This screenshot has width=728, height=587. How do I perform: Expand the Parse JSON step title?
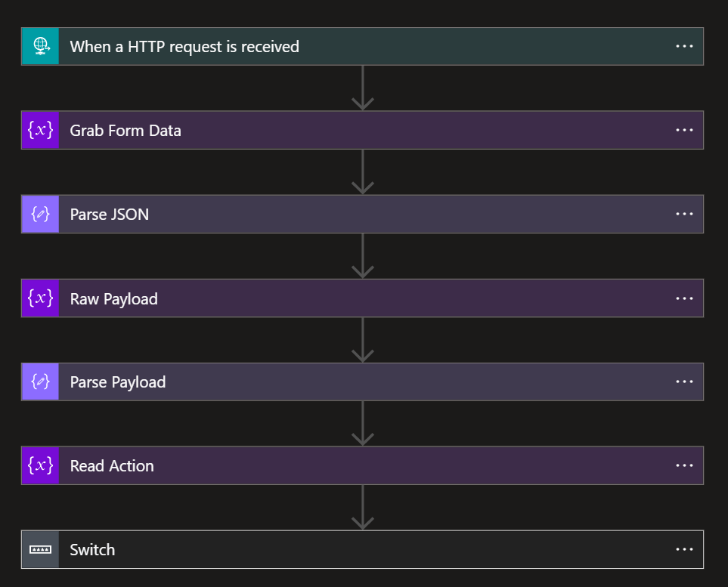pos(110,215)
